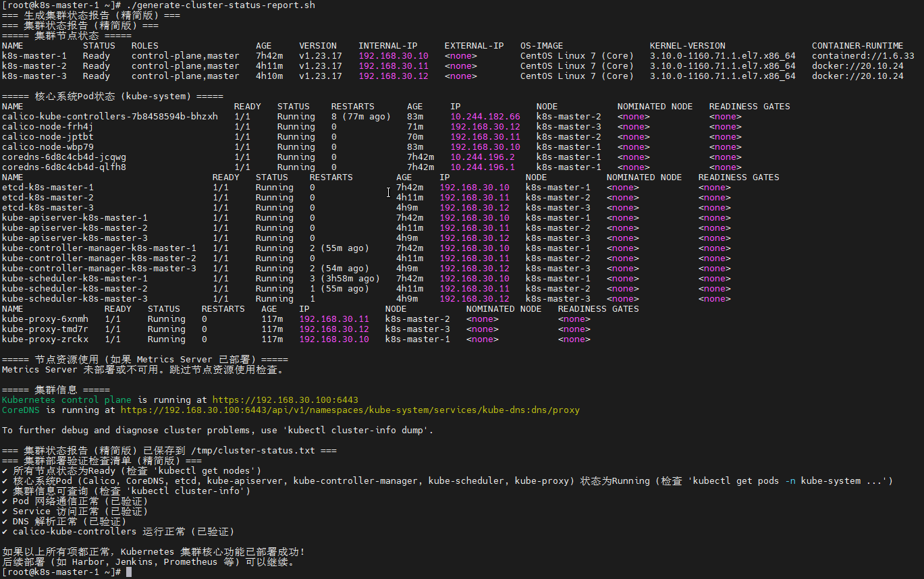Viewport: 924px width, 579px height.
Task: Click the '2 (54m ago)' restarts value
Action: (x=339, y=269)
